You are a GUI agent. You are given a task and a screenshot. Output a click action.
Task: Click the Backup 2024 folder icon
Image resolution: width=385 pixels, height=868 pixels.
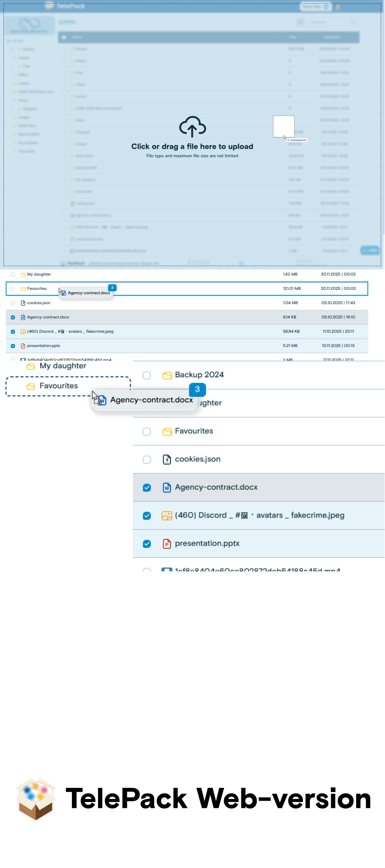(167, 375)
